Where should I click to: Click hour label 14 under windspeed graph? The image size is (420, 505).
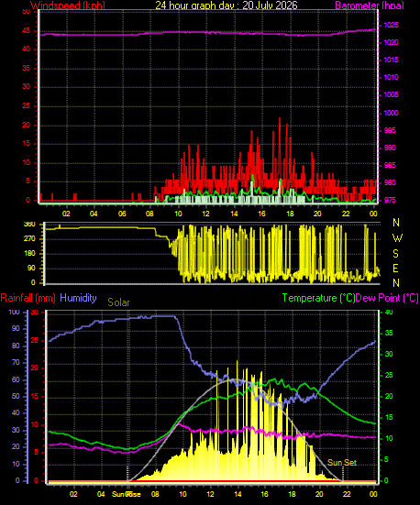pos(234,214)
